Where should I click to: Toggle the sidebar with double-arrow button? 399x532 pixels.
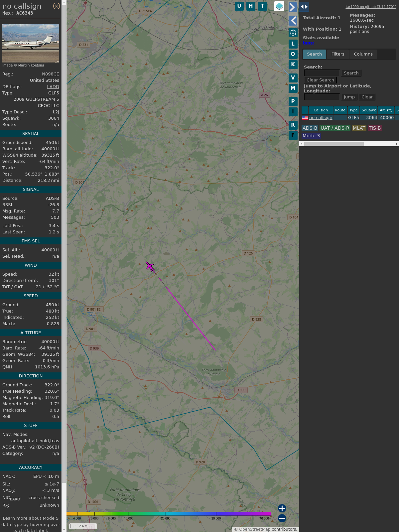pyautogui.click(x=304, y=7)
